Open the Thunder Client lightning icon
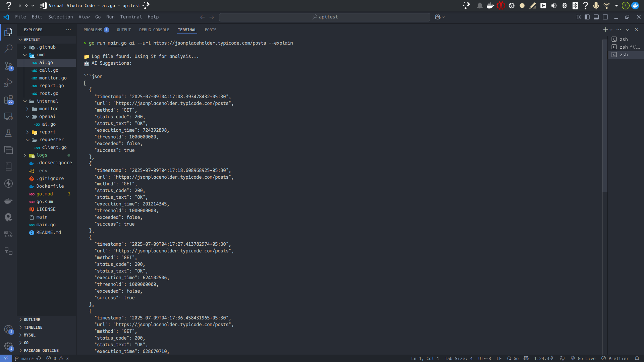 8,184
